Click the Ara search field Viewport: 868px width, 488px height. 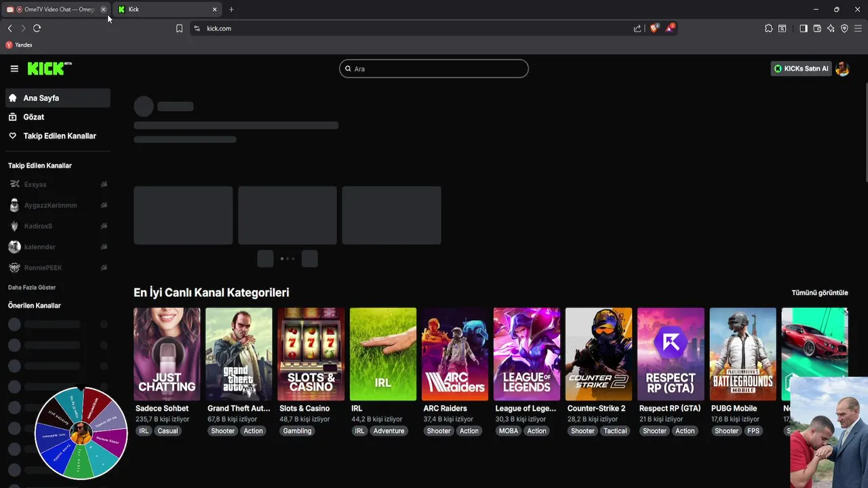(434, 68)
